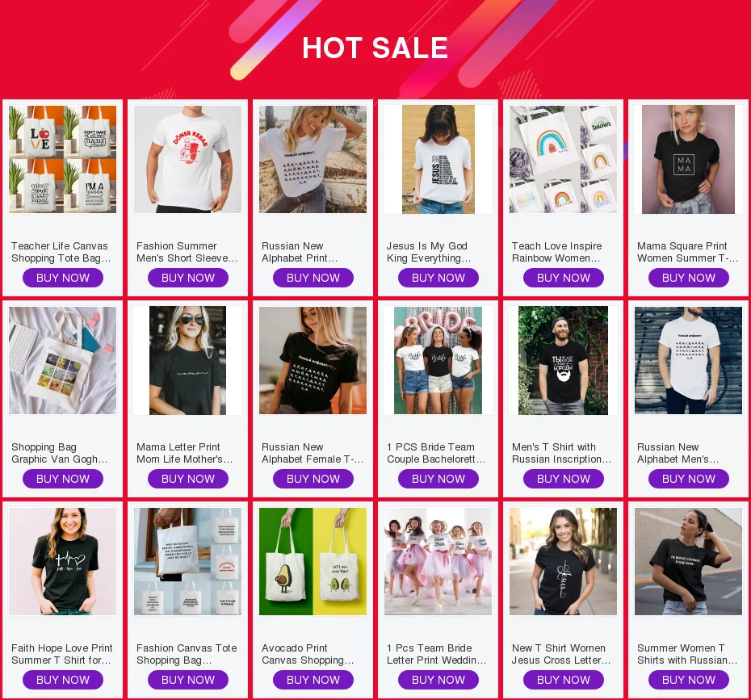Buy now the Teacher Life Canvas Tote Bag
Screen dimensions: 751x700
63,278
